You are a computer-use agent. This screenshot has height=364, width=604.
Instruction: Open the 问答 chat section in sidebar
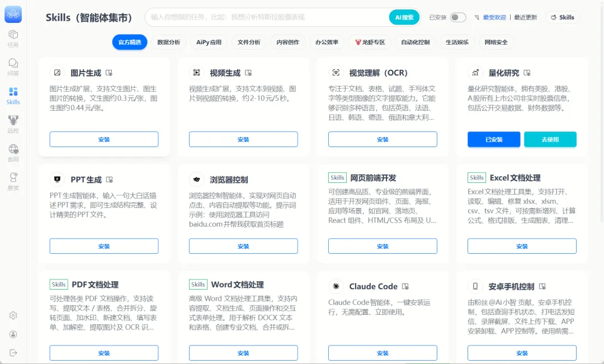coord(13,67)
